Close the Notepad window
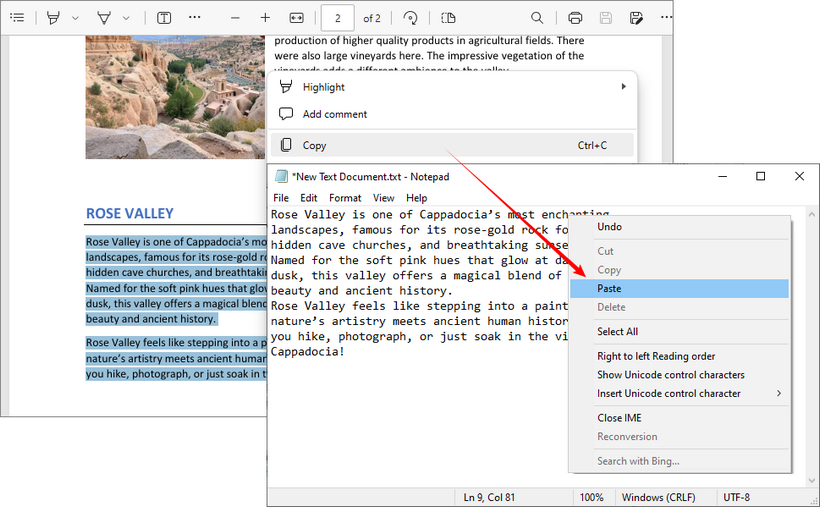 point(799,176)
